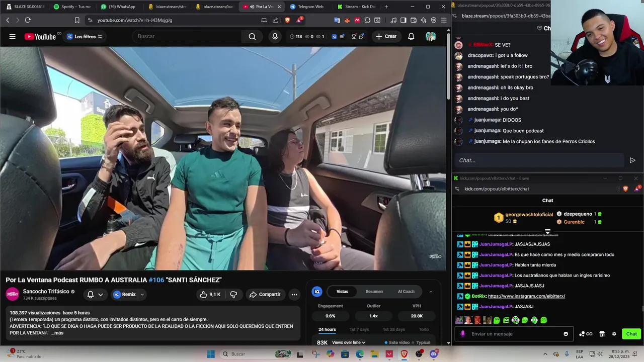Switch to the Spotify tab
644x362 pixels.
[x=72, y=7]
